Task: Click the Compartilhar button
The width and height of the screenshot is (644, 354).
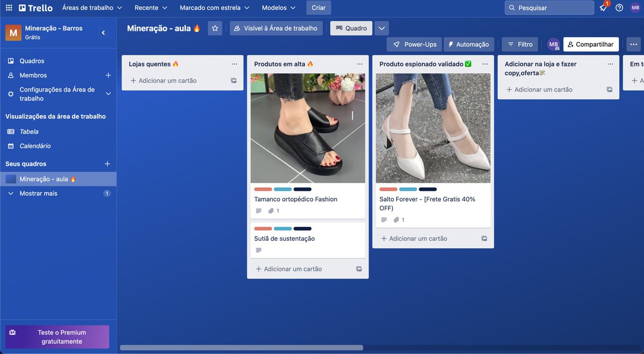Action: [x=591, y=45]
